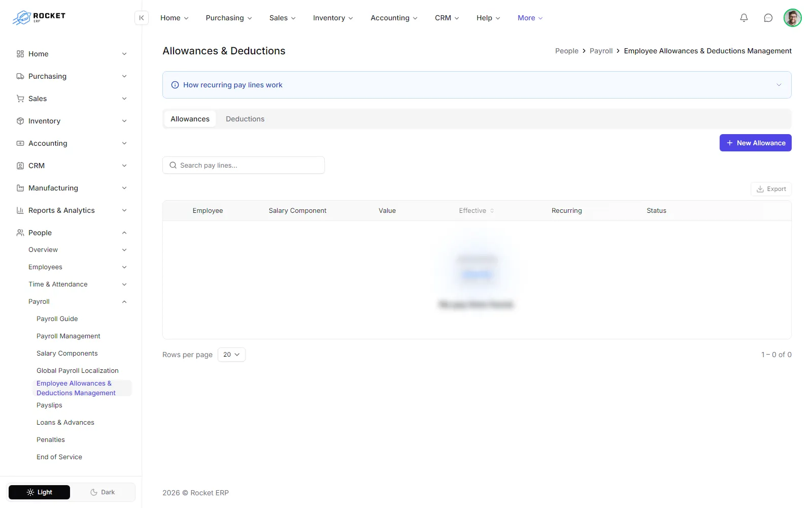Switch to Light theme
Image resolution: width=812 pixels, height=508 pixels.
[x=40, y=492]
